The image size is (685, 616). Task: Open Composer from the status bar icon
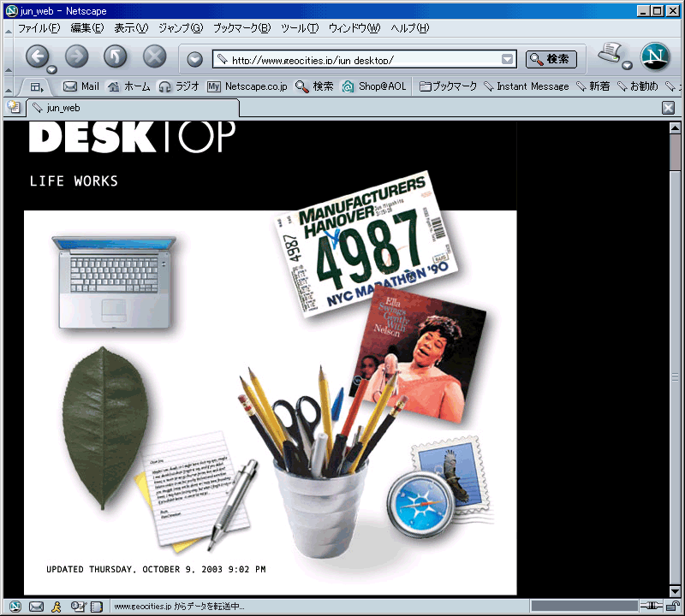click(x=78, y=606)
